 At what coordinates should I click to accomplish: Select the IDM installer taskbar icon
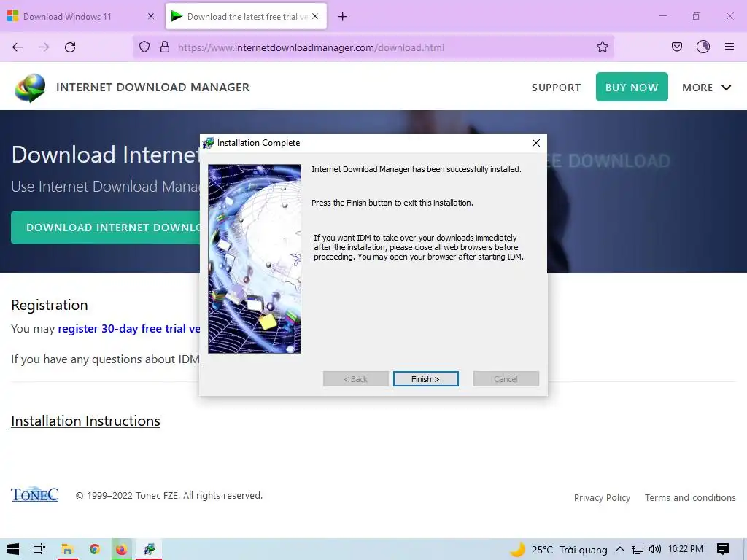(149, 549)
